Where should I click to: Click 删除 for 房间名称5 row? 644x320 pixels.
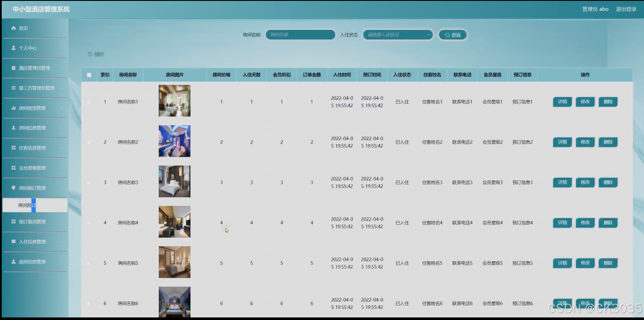point(608,263)
